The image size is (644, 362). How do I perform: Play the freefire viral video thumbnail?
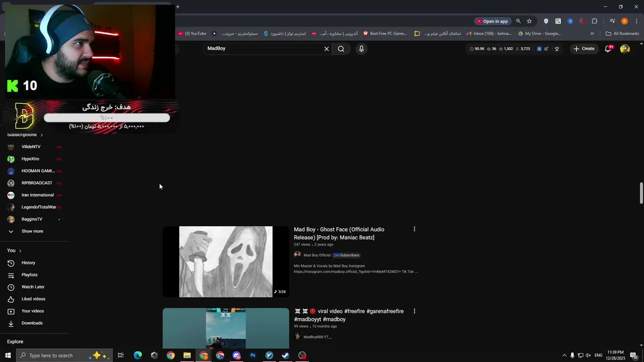[226, 328]
